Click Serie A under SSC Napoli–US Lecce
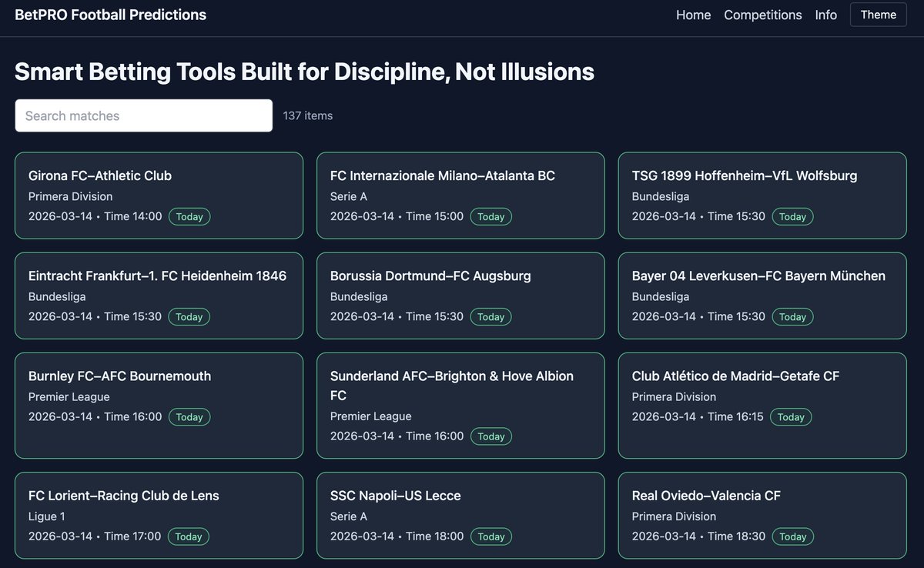 (x=349, y=516)
